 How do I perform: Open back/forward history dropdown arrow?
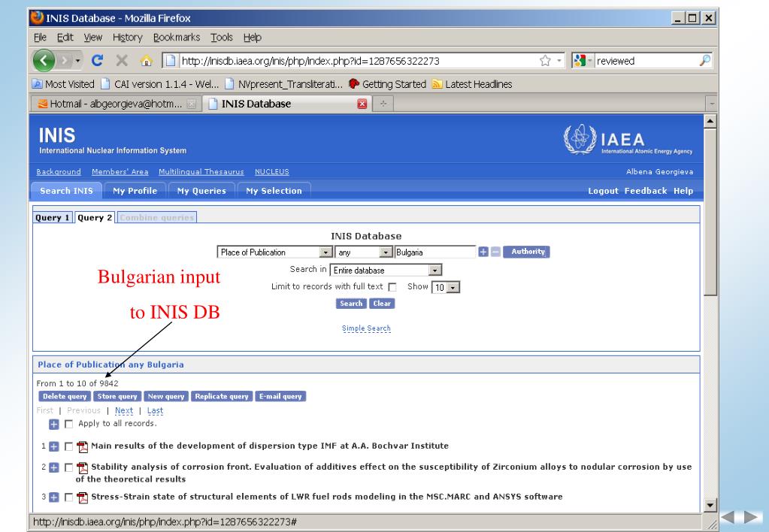point(77,61)
